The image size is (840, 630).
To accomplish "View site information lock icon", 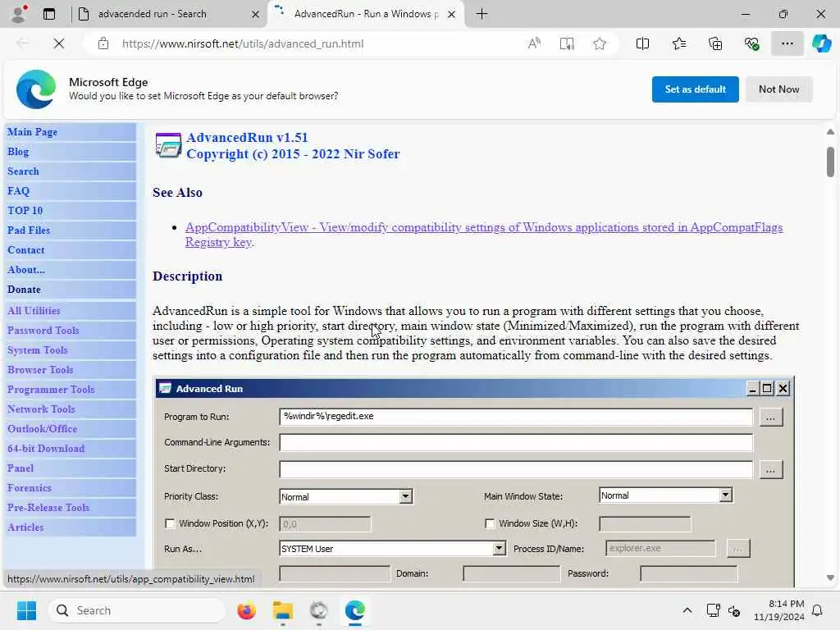I will click(103, 43).
